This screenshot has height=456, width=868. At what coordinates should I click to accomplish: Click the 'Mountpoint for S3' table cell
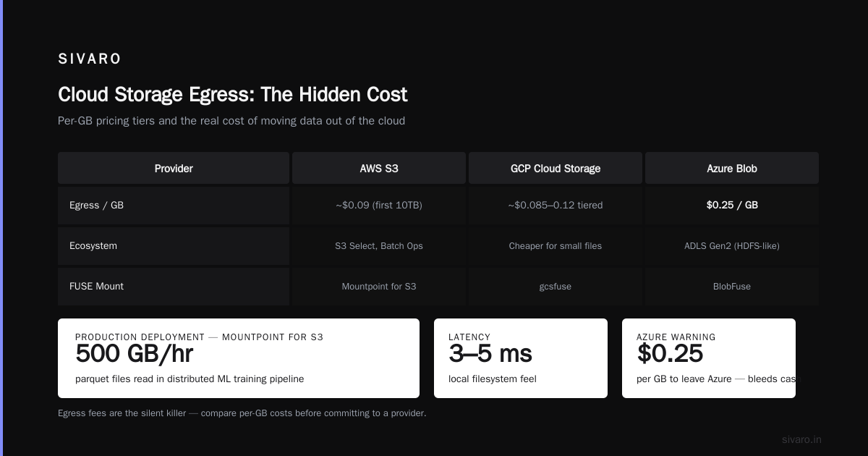pyautogui.click(x=379, y=287)
